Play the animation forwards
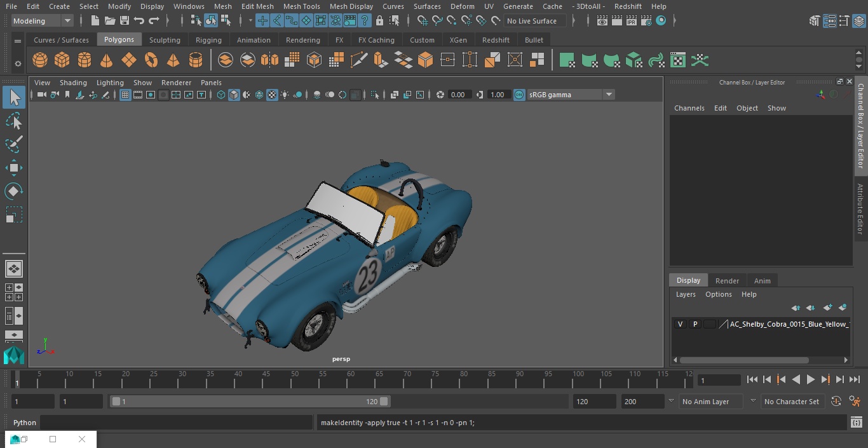 pos(811,379)
